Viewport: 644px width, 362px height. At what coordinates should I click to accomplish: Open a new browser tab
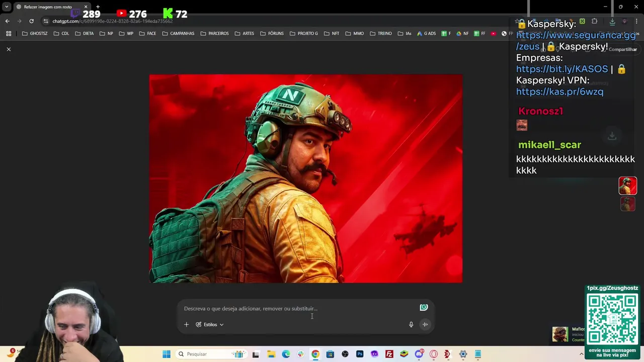[x=98, y=7]
